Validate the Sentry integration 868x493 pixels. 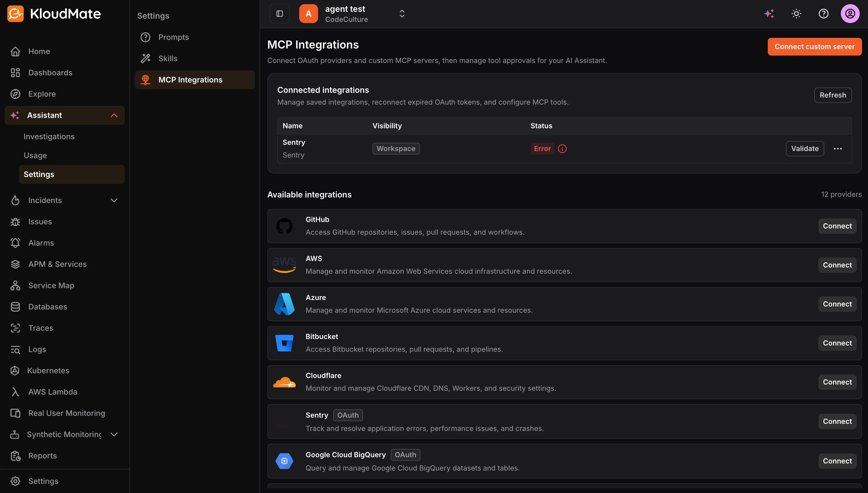pos(805,149)
